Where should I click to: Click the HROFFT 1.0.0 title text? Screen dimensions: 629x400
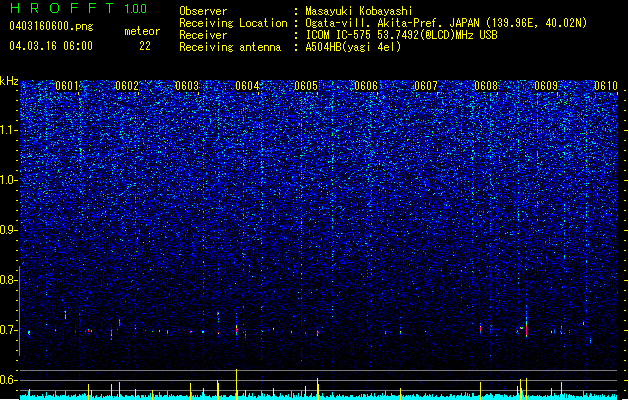click(x=78, y=8)
